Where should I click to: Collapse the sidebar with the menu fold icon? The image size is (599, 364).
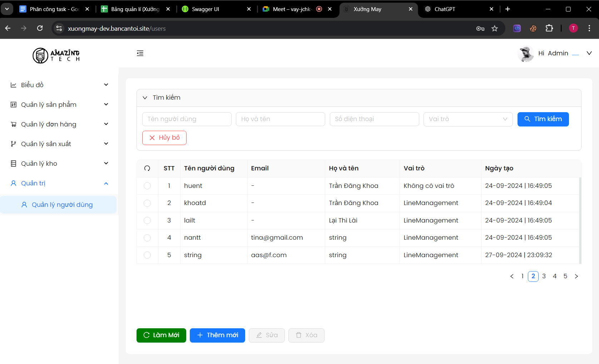point(140,53)
